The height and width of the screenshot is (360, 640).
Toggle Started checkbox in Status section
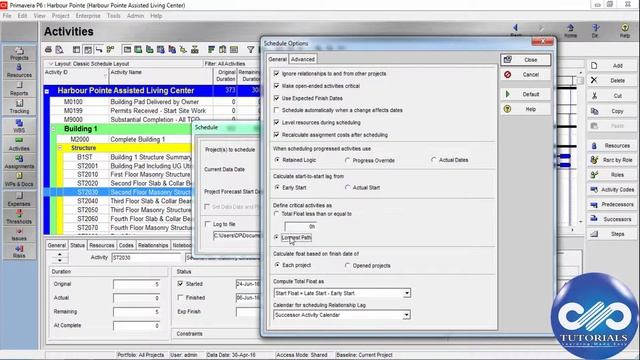point(180,284)
